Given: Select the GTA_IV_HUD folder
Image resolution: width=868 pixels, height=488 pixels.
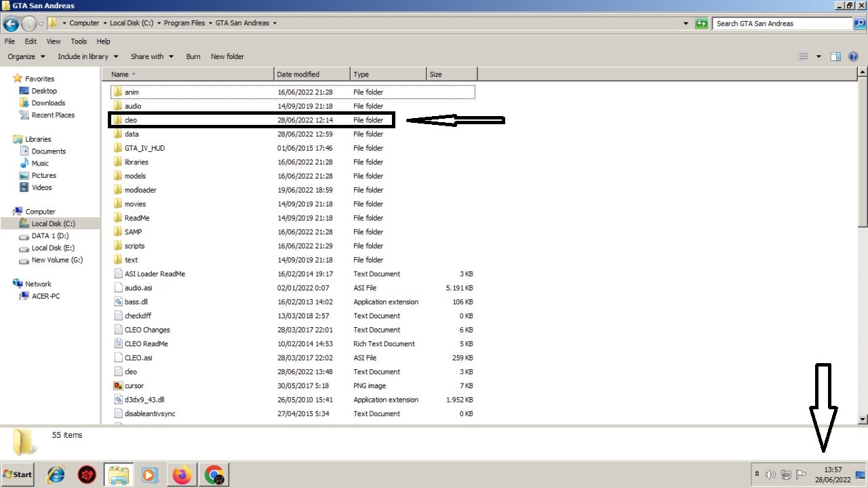Looking at the screenshot, I should click(x=144, y=148).
